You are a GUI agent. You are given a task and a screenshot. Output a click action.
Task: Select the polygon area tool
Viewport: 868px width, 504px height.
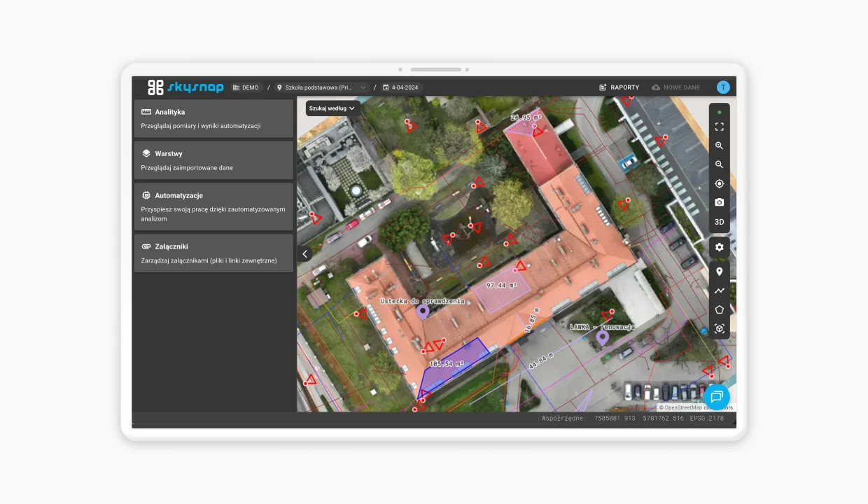pyautogui.click(x=719, y=309)
